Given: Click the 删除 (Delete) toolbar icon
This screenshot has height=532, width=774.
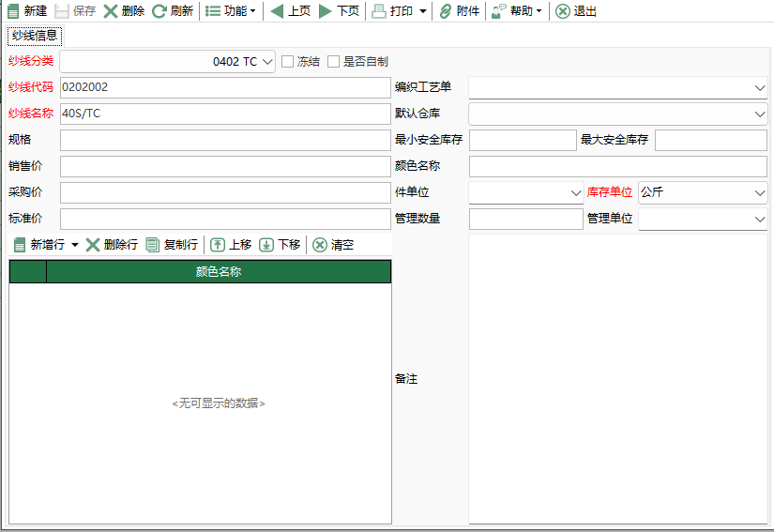Looking at the screenshot, I should (111, 11).
